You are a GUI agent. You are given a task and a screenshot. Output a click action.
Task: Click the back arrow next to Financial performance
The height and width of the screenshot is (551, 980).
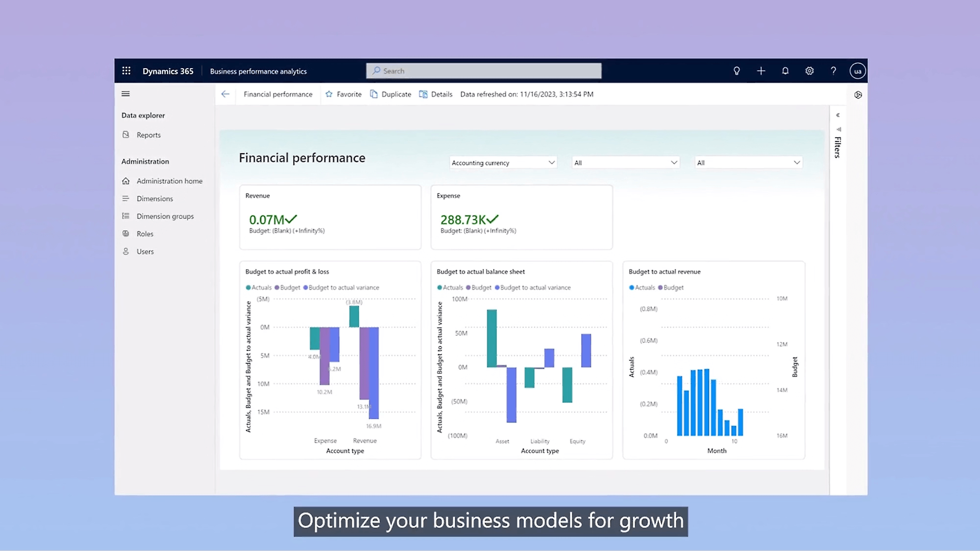(x=225, y=94)
